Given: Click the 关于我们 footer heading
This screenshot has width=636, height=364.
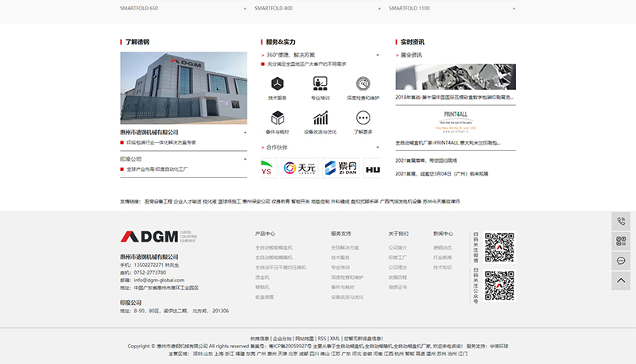Looking at the screenshot, I should point(398,234).
